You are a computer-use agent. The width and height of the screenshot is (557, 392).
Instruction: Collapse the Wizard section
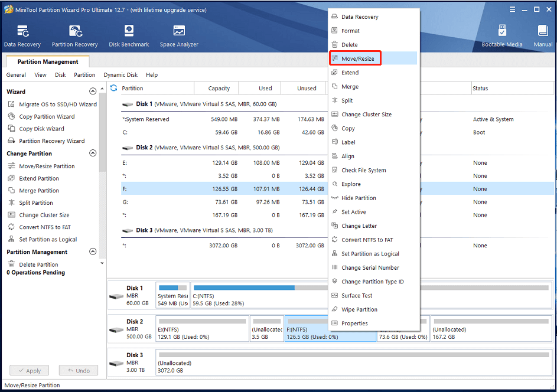[93, 92]
